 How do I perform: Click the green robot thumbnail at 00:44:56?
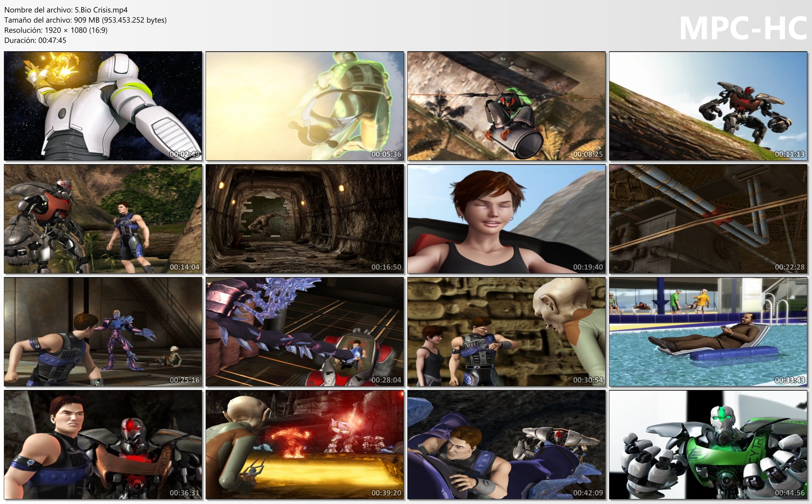708,444
